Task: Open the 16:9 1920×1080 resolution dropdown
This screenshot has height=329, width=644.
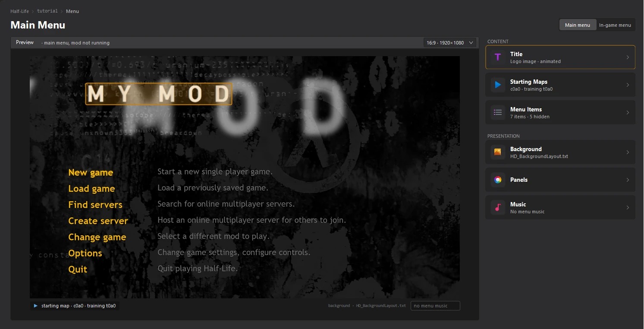Action: [450, 42]
